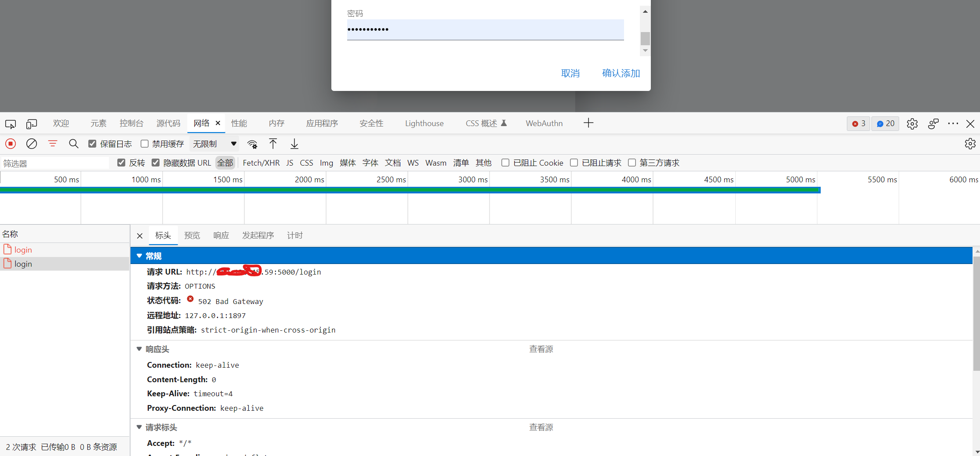980x456 pixels.
Task: Toggle the network filter icon
Action: [x=53, y=144]
